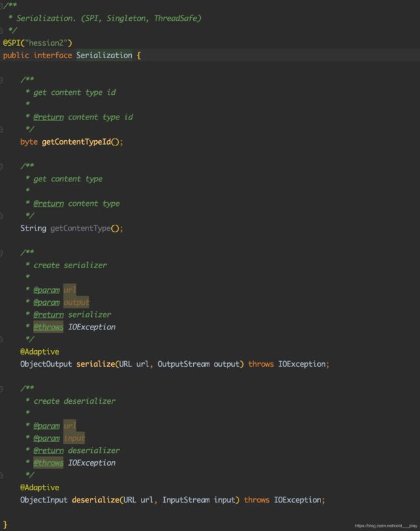
Task: Collapse the 'get content type id' Javadoc fold
Action: pyautogui.click(x=2, y=80)
